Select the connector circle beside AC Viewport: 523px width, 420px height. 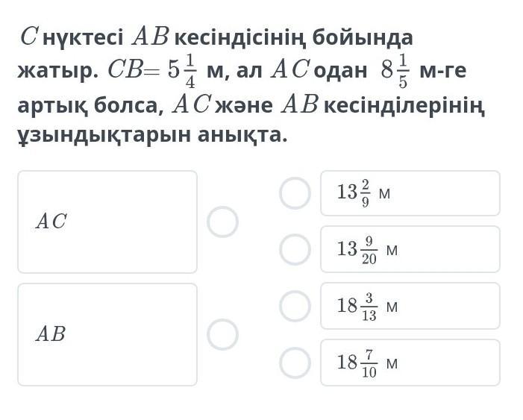[222, 222]
